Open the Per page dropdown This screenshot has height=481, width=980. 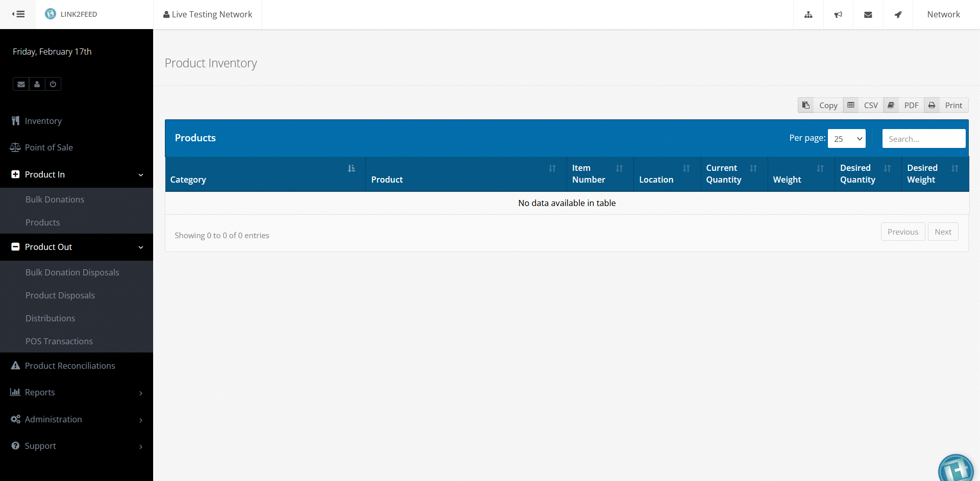tap(846, 138)
